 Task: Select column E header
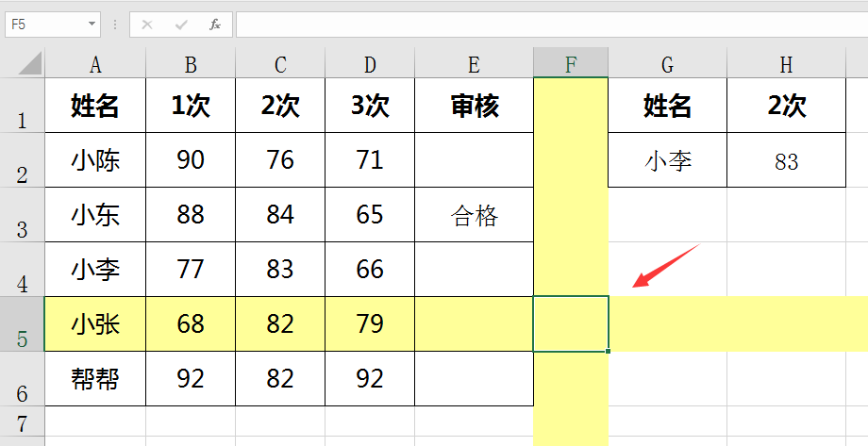474,63
